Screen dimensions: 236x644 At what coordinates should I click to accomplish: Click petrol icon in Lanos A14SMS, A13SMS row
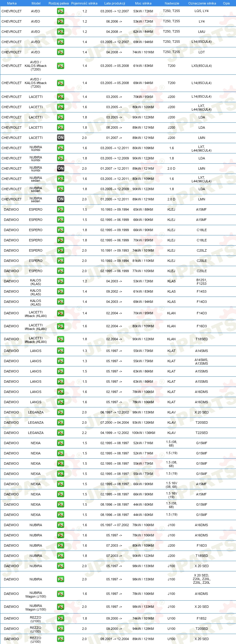click(61, 361)
